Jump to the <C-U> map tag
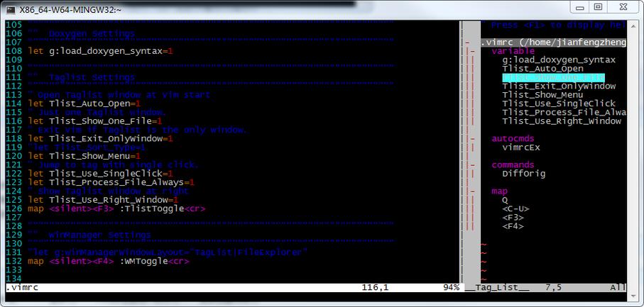 (x=515, y=209)
